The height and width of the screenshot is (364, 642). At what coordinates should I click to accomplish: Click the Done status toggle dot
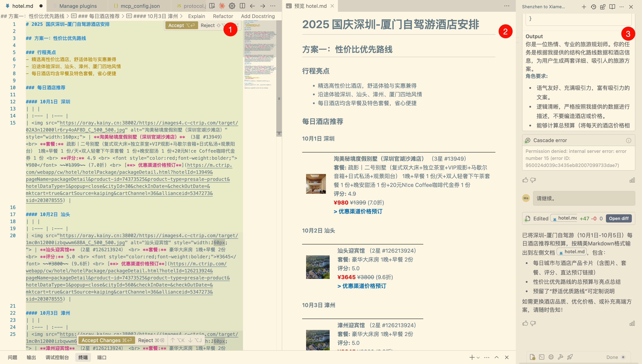coord(623,357)
